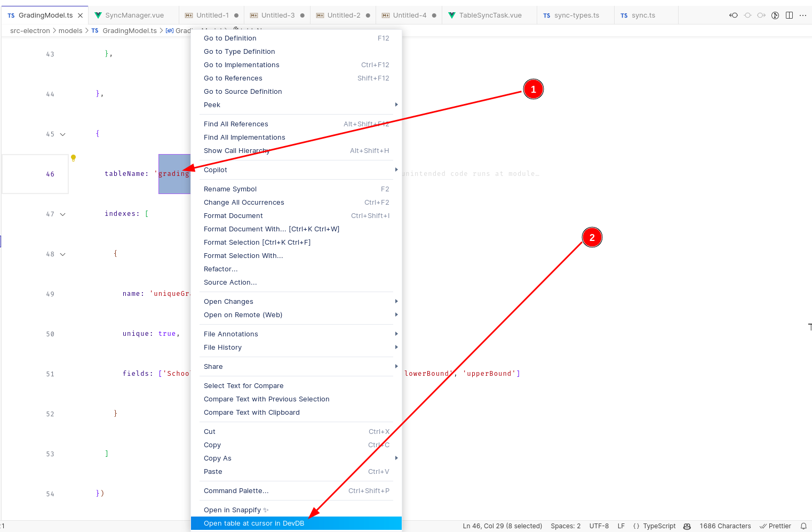Image resolution: width=812 pixels, height=532 pixels.
Task: Collapse the code fold at line 47
Action: click(62, 214)
